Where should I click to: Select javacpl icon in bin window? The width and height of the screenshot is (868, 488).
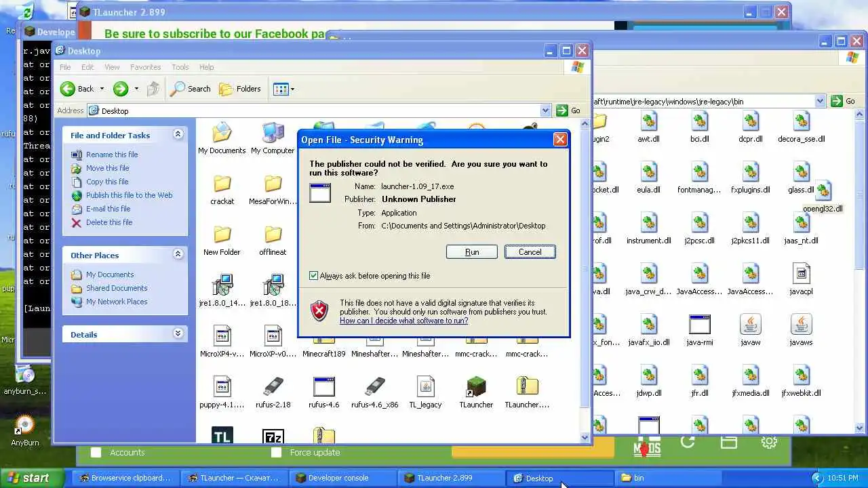pyautogui.click(x=801, y=274)
